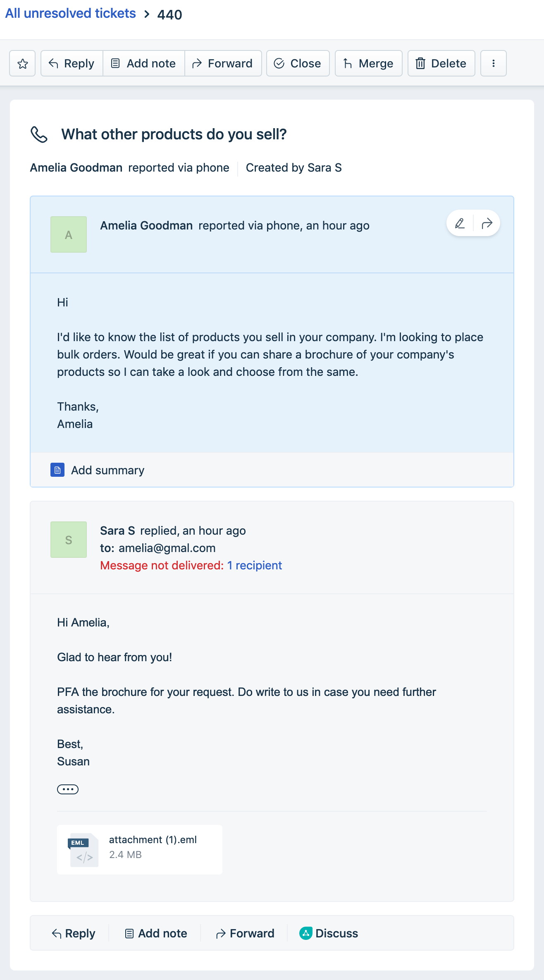Forward Amelia's message using arrow icon
This screenshot has height=980, width=544.
pos(487,224)
